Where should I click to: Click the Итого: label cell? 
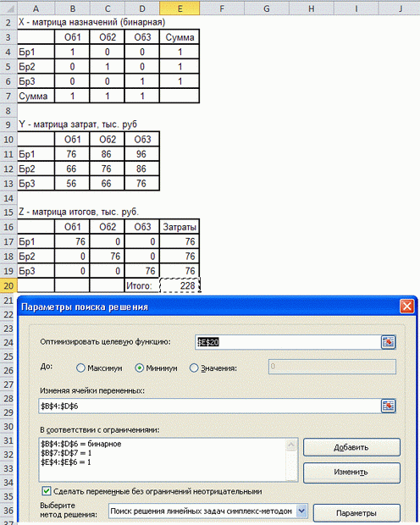click(x=142, y=285)
